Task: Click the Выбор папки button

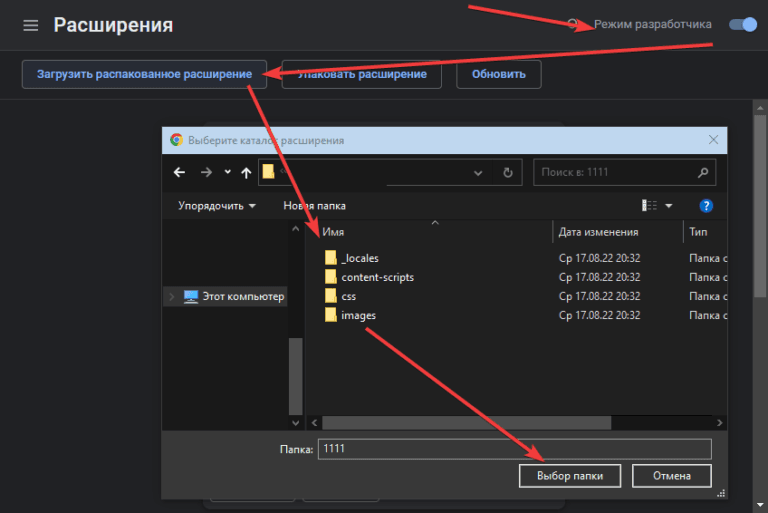Action: (x=570, y=475)
